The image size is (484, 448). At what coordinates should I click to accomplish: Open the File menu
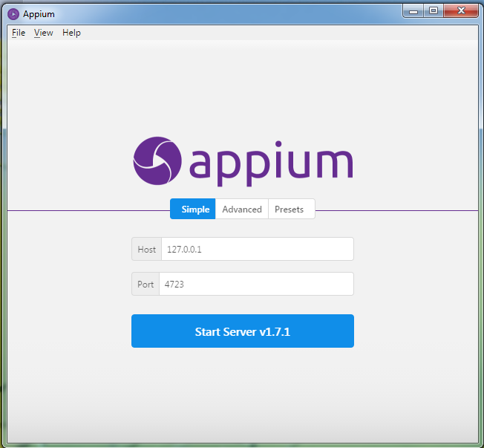click(x=19, y=33)
